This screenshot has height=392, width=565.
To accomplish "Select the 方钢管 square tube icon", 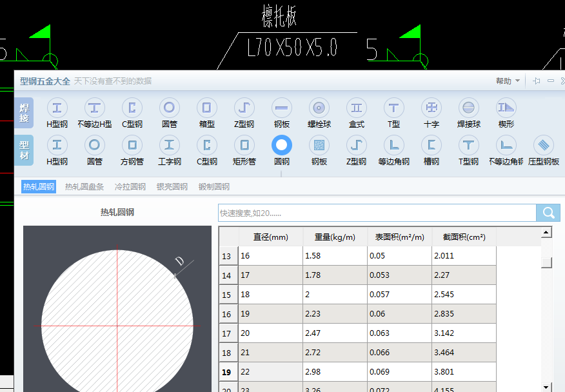I will click(132, 145).
